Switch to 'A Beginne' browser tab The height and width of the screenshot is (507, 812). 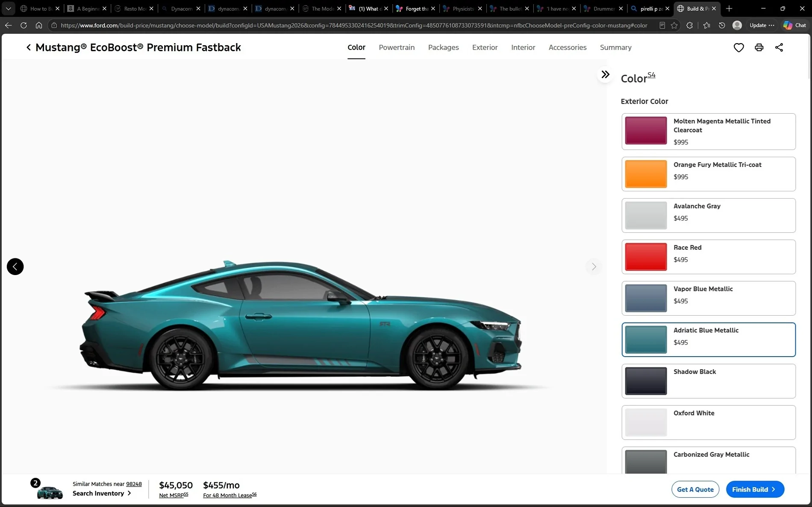click(88, 9)
